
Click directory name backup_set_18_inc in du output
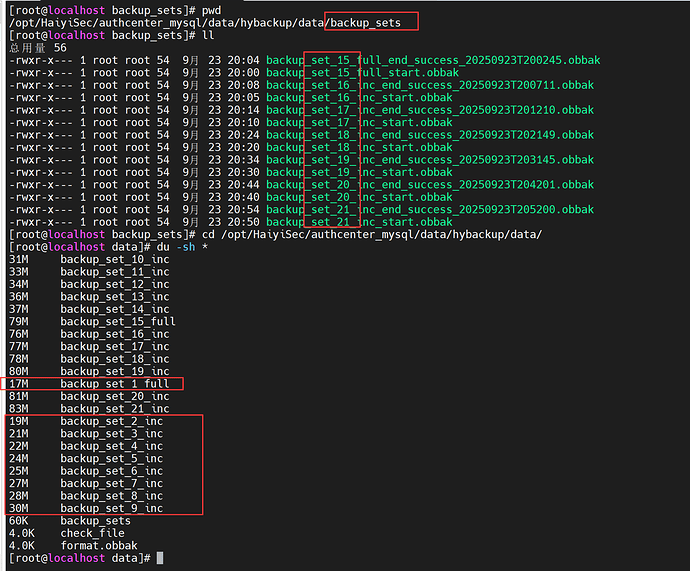tap(115, 359)
